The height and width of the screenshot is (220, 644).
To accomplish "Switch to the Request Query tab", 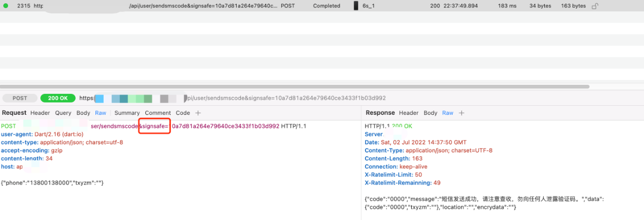I will 63,113.
